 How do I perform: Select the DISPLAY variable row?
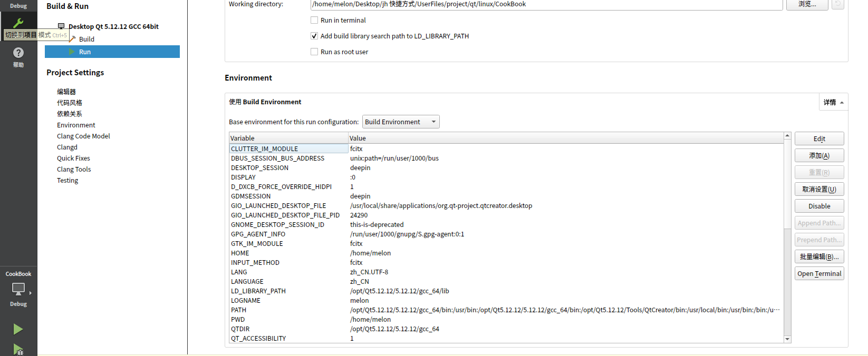506,177
